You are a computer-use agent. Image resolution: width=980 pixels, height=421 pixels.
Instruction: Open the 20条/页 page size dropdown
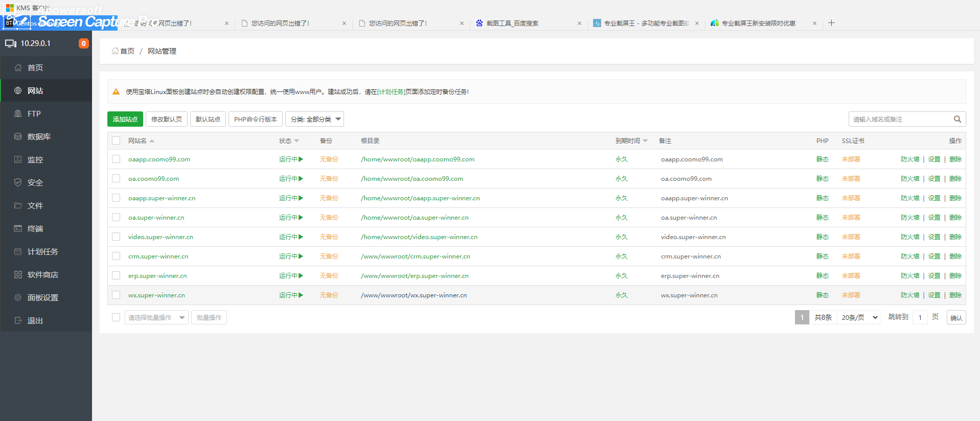pos(859,317)
